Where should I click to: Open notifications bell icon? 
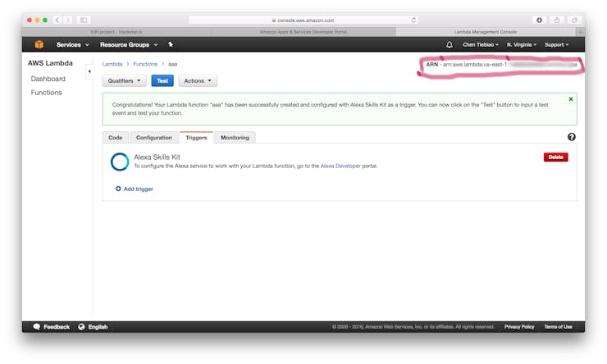[x=449, y=45]
